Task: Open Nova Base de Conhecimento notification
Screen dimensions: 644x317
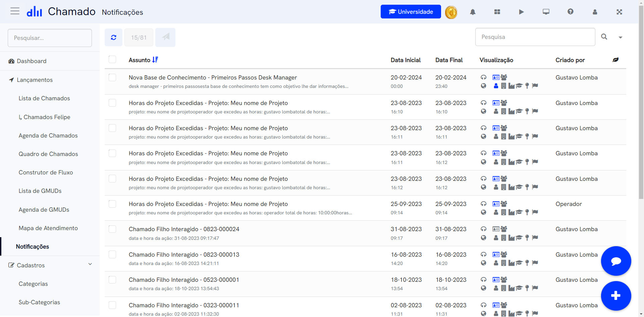Action: 213,77
